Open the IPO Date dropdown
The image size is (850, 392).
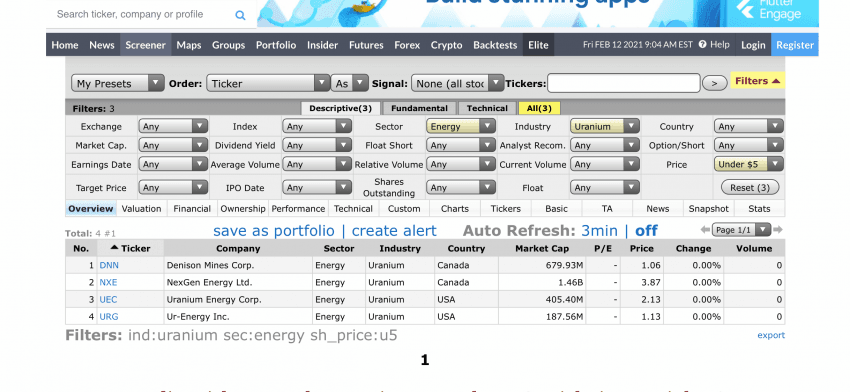tap(317, 188)
